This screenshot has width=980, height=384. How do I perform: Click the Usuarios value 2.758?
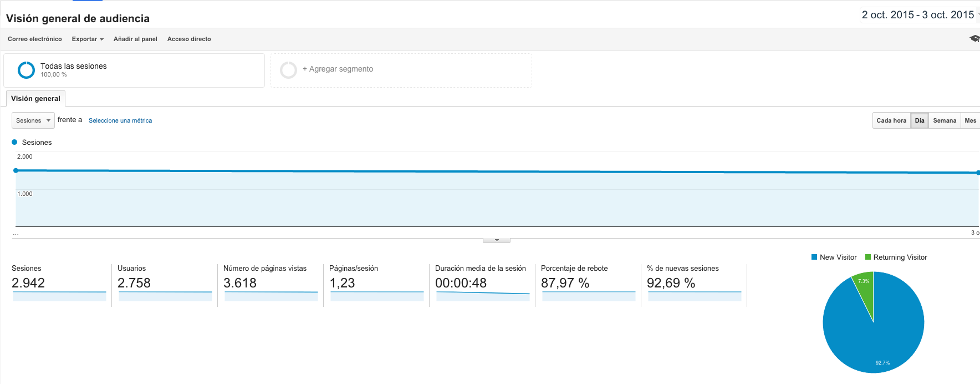[134, 283]
